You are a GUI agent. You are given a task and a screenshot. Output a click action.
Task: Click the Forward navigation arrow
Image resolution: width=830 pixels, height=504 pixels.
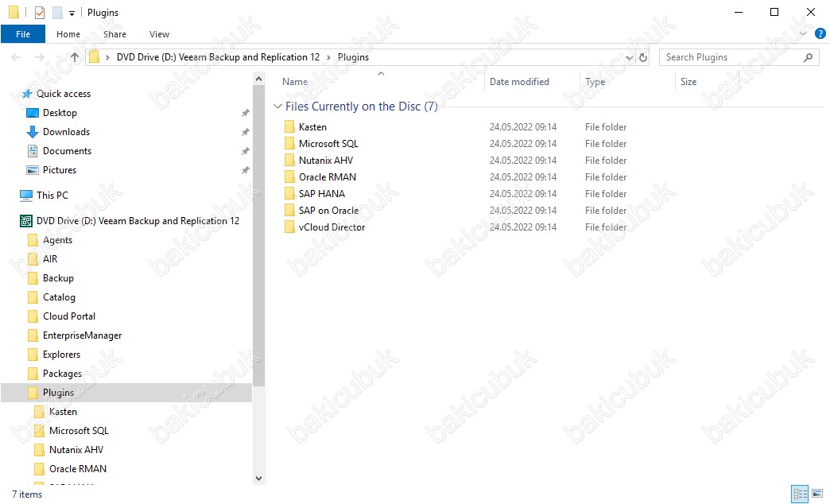pyautogui.click(x=39, y=57)
